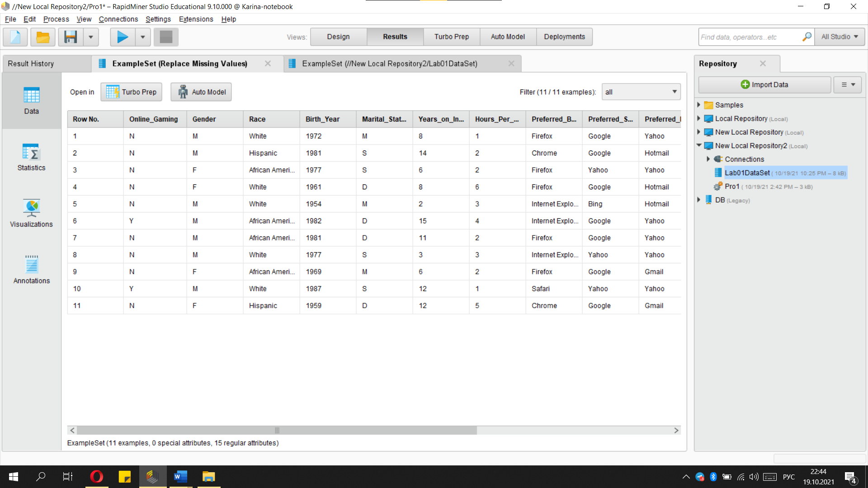
Task: Expand the Local Repository node
Action: click(x=699, y=118)
